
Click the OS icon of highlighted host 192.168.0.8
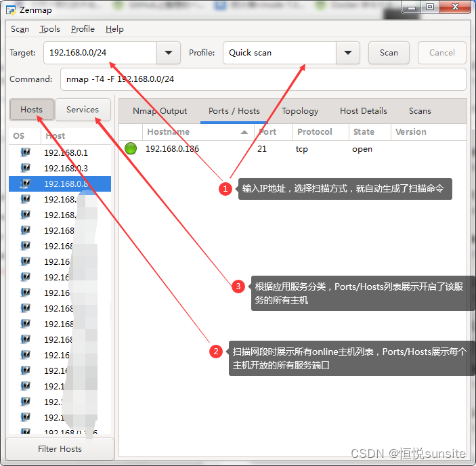point(26,184)
